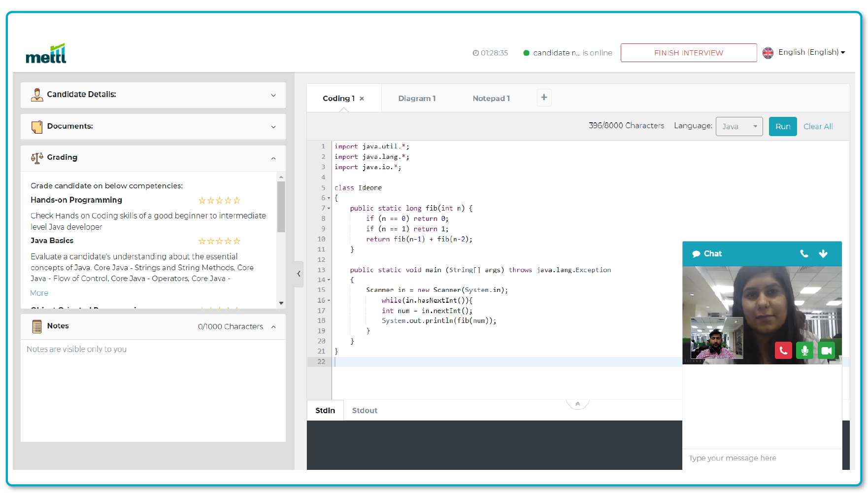868x497 pixels.
Task: Open the English language selector
Action: point(811,52)
